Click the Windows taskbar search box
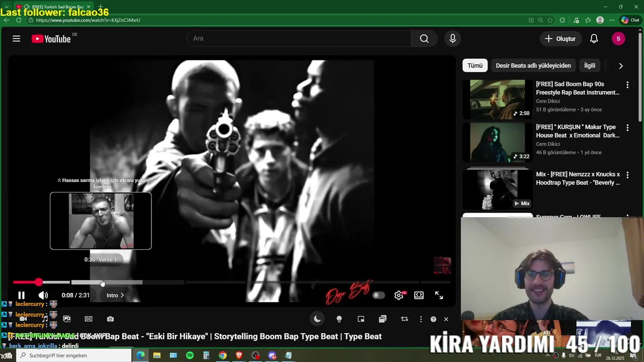This screenshot has width=644, height=362. 74,355
